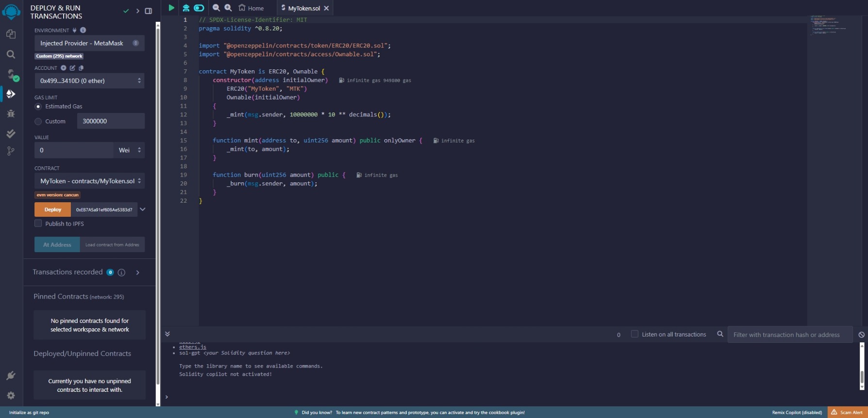Check Listen on all transactions checkbox
Image resolution: width=868 pixels, height=418 pixels.
tap(634, 334)
